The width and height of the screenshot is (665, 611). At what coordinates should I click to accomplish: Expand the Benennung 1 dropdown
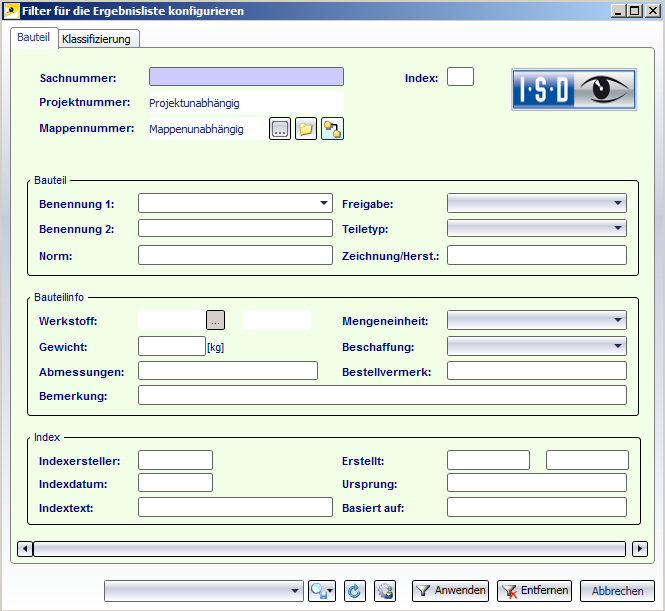click(x=323, y=203)
